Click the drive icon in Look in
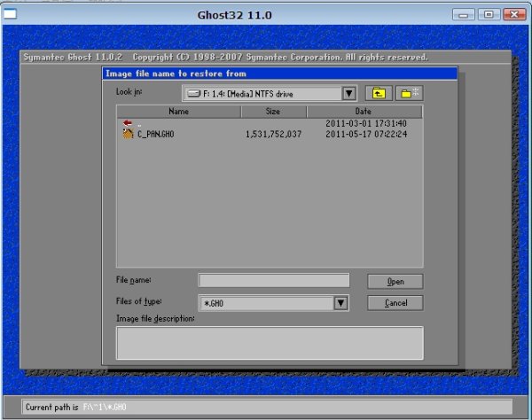The image size is (532, 420). point(192,93)
